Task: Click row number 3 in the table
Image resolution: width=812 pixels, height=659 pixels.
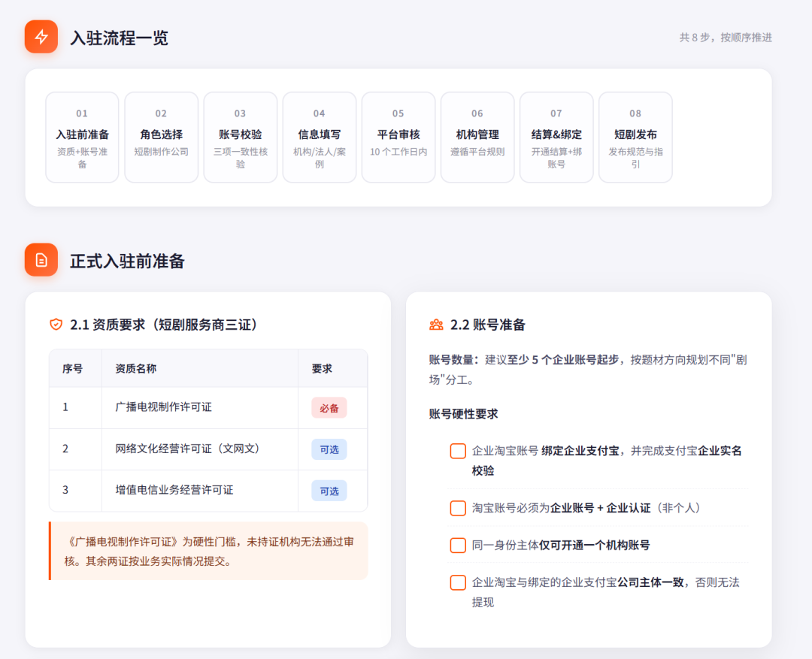Action: pos(65,490)
